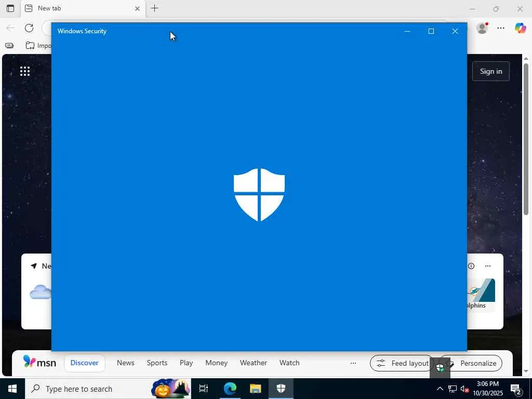Image resolution: width=532 pixels, height=399 pixels.
Task: Click the Halloween search highlight icon
Action: pos(171,389)
